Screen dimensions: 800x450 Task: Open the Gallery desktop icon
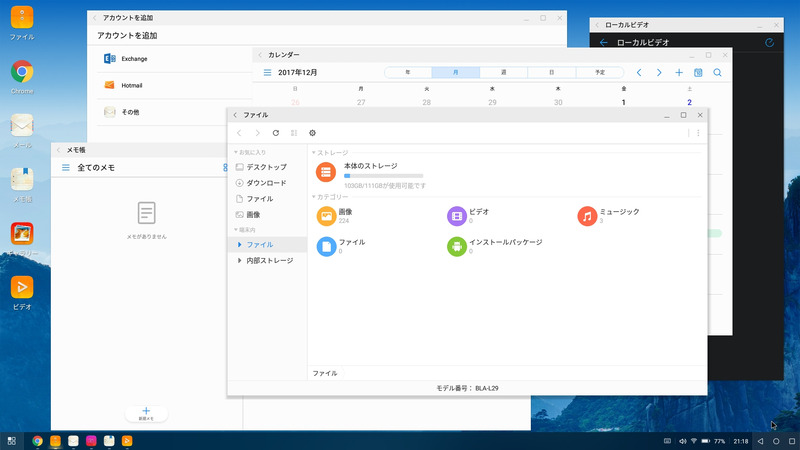tap(22, 234)
